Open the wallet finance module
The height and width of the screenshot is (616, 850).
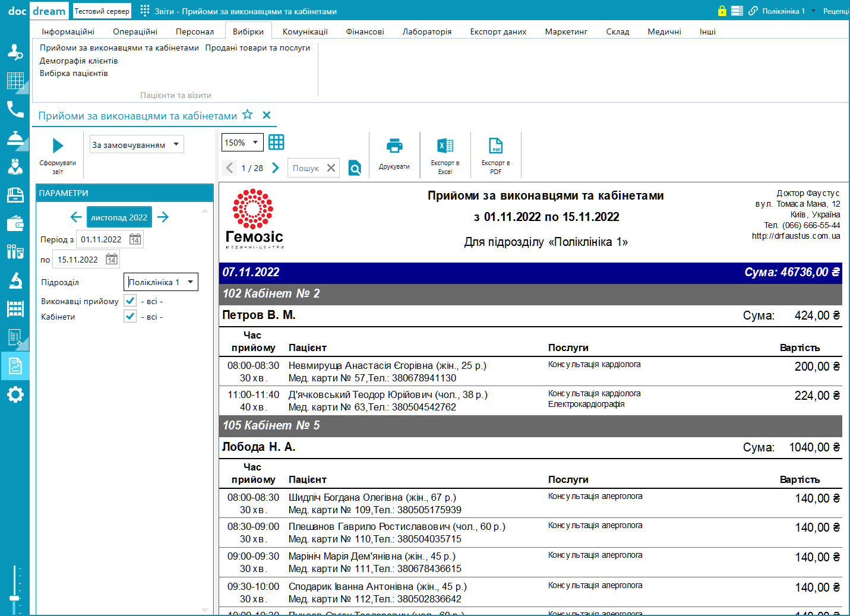[x=15, y=223]
